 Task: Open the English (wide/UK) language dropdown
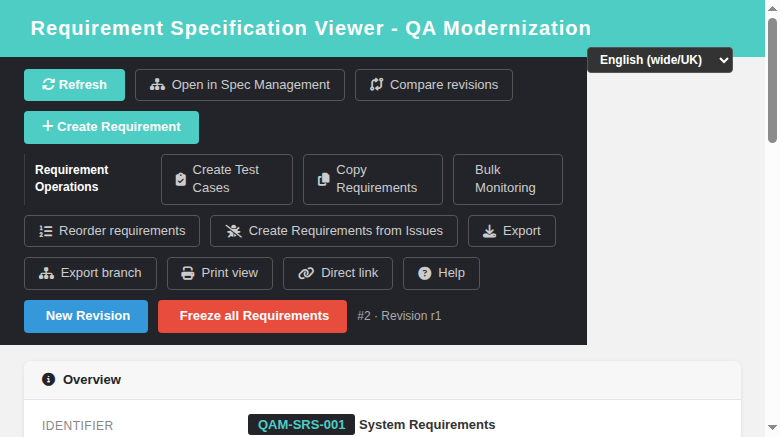660,60
